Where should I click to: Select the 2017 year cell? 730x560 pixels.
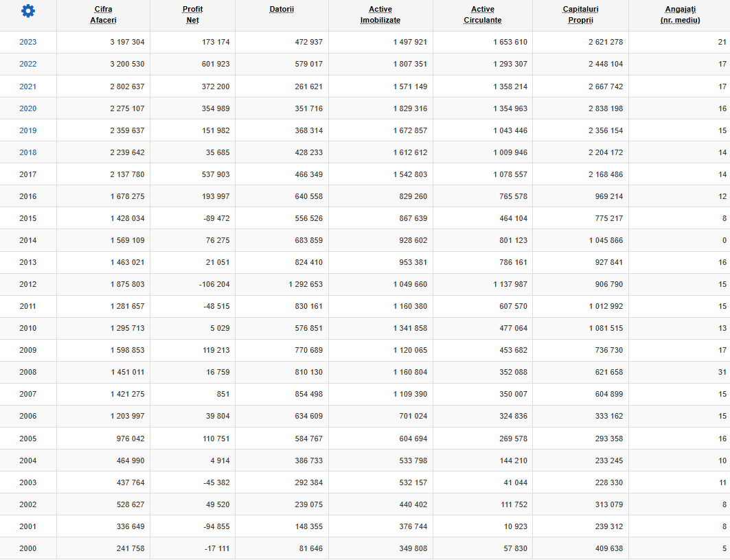(x=28, y=174)
